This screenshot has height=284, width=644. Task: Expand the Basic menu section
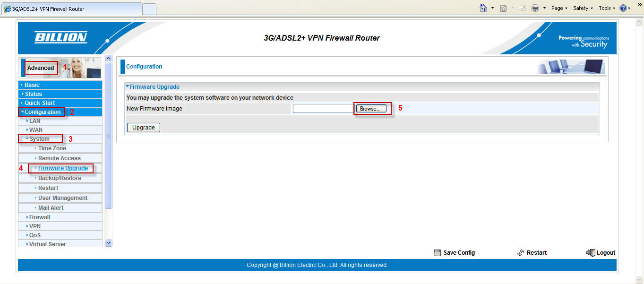(60, 85)
